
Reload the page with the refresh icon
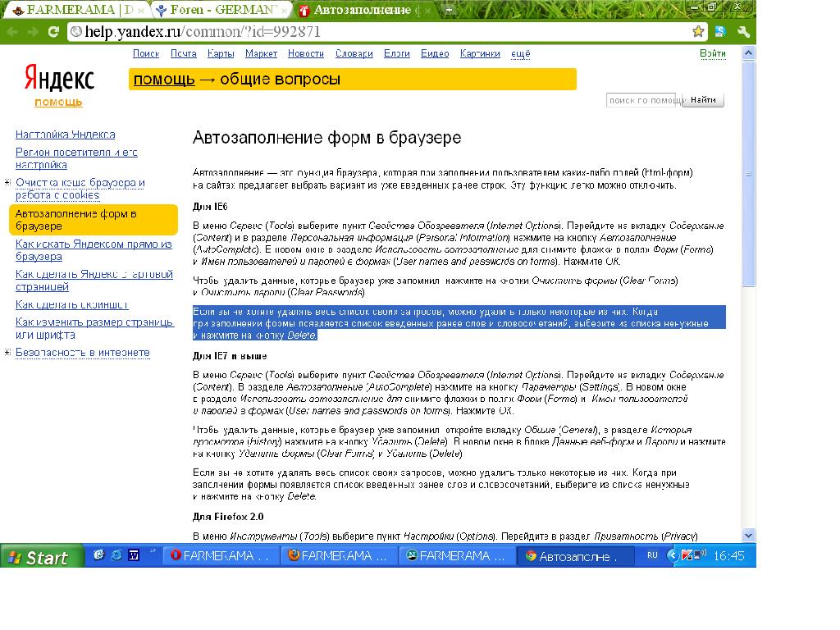[x=53, y=32]
